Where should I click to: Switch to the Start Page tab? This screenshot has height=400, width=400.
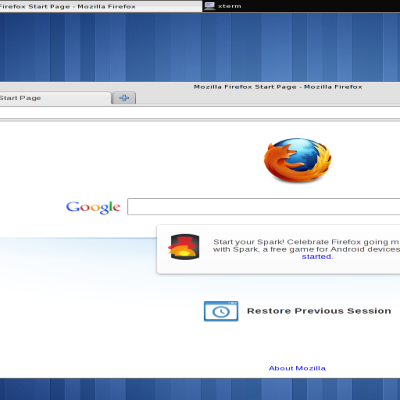(x=55, y=98)
